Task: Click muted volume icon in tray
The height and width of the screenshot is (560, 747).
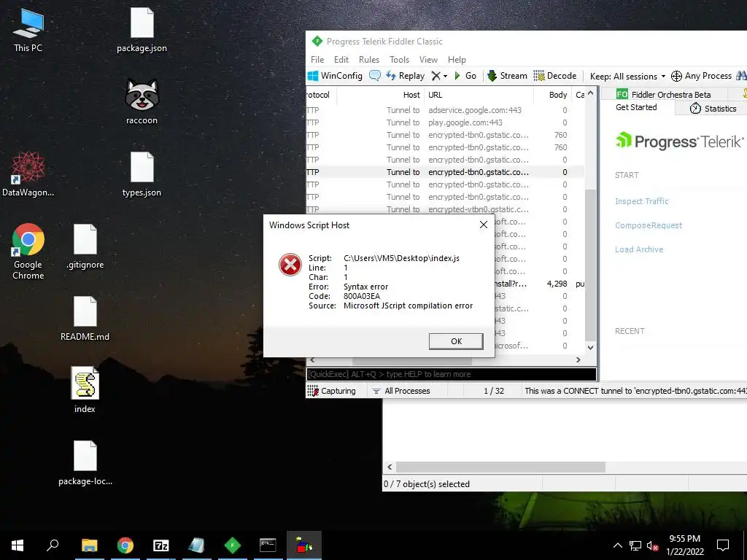Action: [653, 545]
